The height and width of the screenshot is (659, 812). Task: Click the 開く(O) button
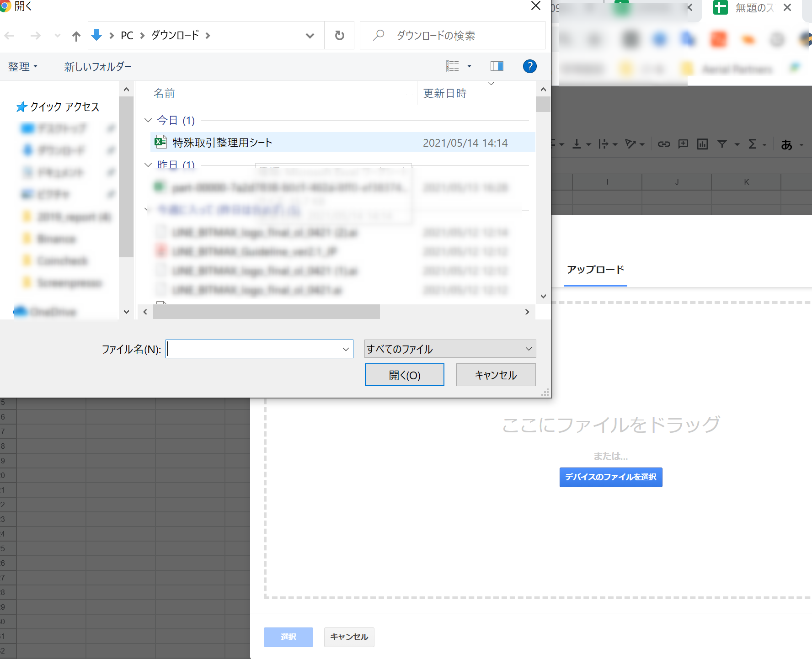click(404, 375)
